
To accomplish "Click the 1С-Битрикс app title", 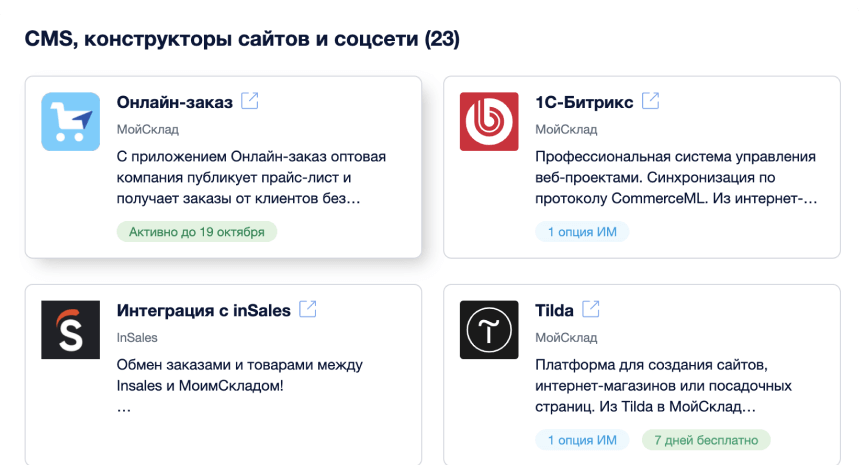I will pyautogui.click(x=584, y=102).
